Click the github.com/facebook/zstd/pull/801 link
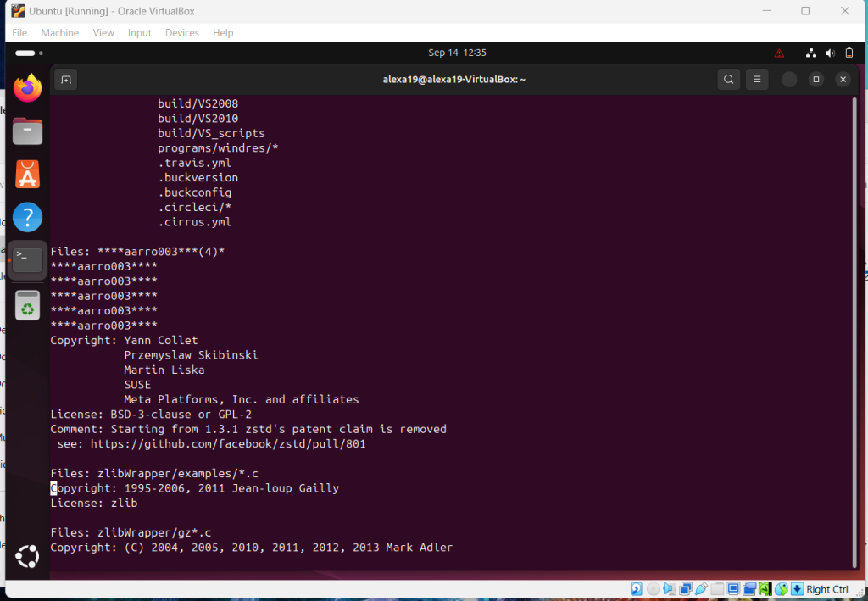The image size is (868, 601). point(228,444)
